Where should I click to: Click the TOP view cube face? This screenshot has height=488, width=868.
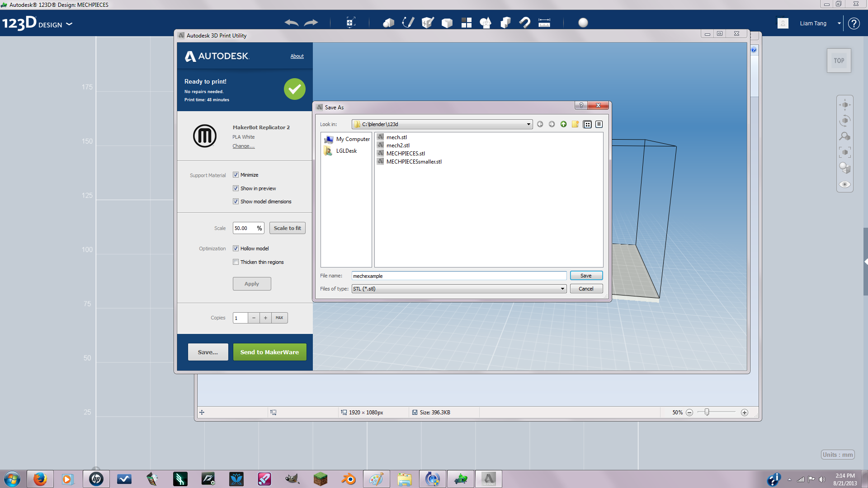tap(839, 61)
